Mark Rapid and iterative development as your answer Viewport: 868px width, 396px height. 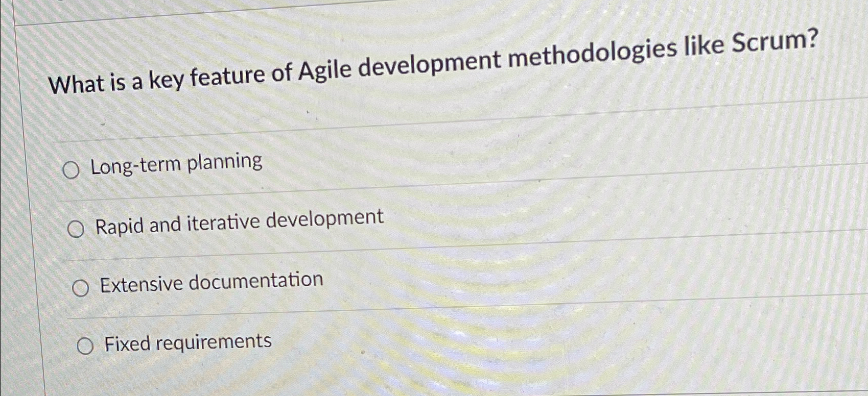click(76, 229)
